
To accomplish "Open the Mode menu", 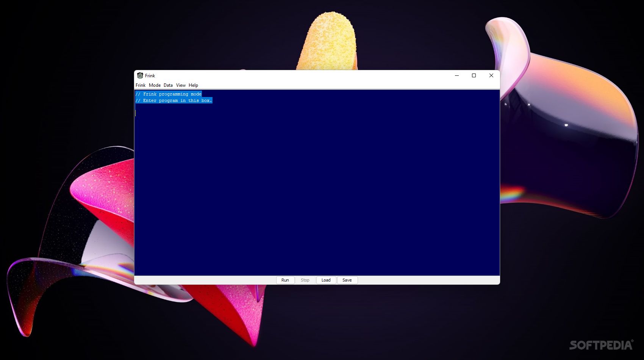I will pyautogui.click(x=155, y=85).
